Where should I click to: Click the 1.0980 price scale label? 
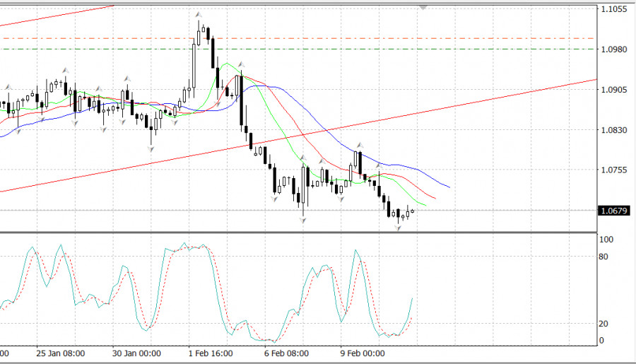[614, 49]
